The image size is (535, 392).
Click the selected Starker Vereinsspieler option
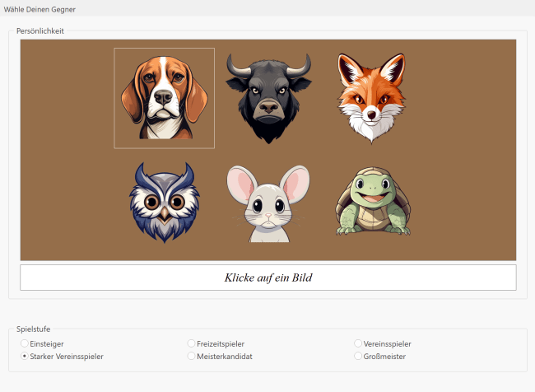(25, 357)
